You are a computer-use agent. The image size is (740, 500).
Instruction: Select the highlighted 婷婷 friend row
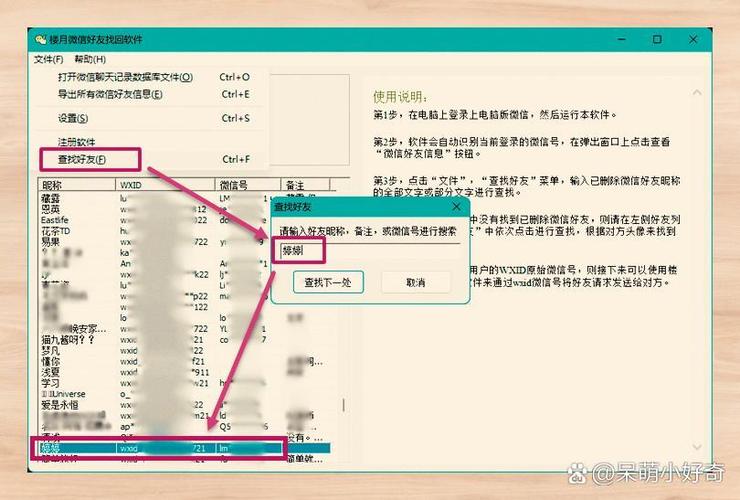pos(184,448)
